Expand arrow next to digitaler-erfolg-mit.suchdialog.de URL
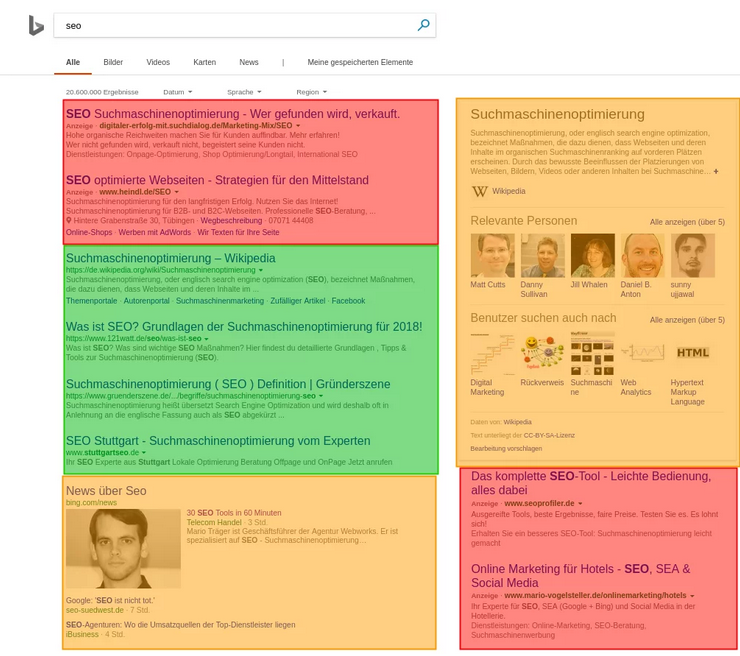Screen dimensions: 740x656 [298, 126]
